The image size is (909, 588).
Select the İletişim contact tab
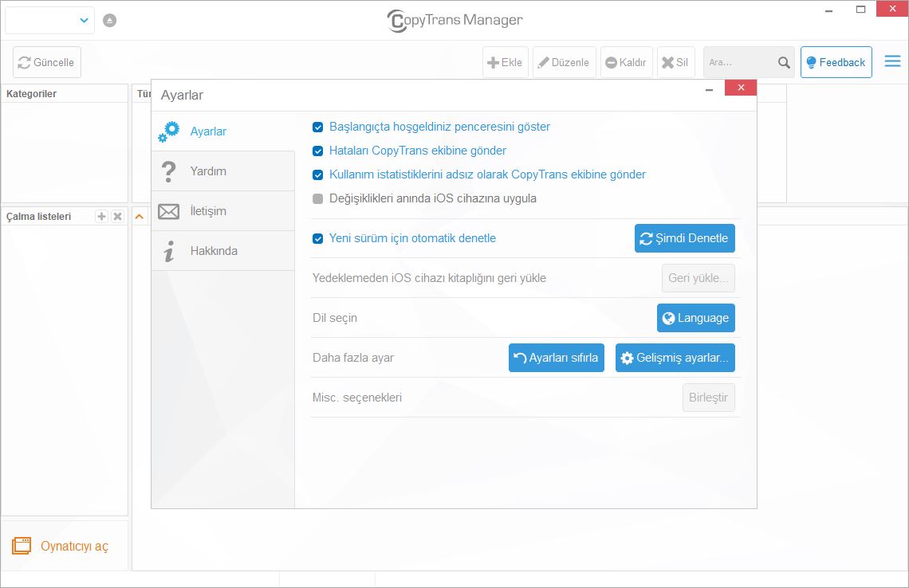223,211
